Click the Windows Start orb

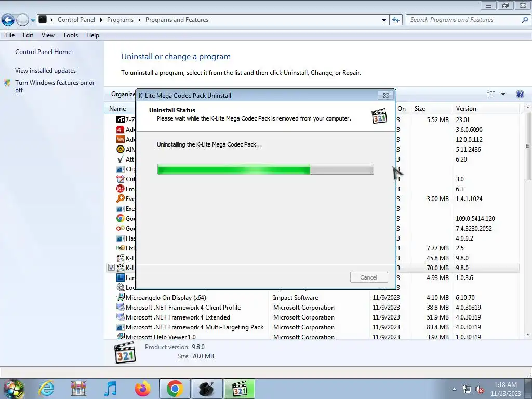tap(14, 389)
